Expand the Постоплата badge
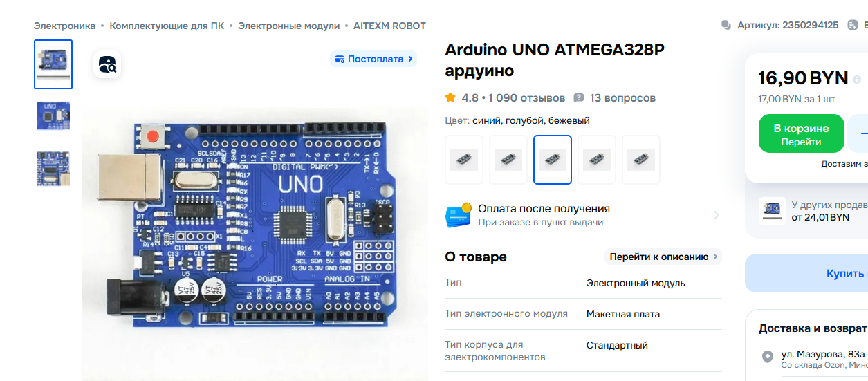The height and width of the screenshot is (381, 868). click(373, 59)
